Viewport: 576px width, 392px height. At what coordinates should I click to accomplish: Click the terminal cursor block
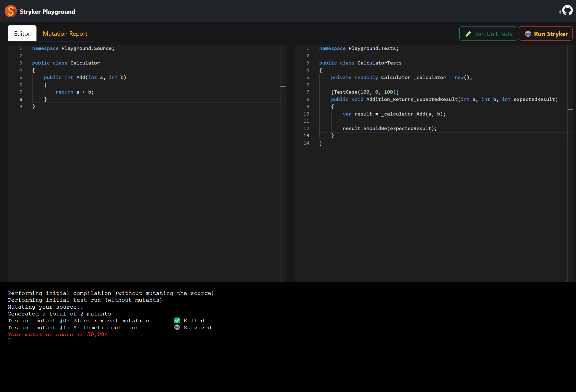click(9, 342)
